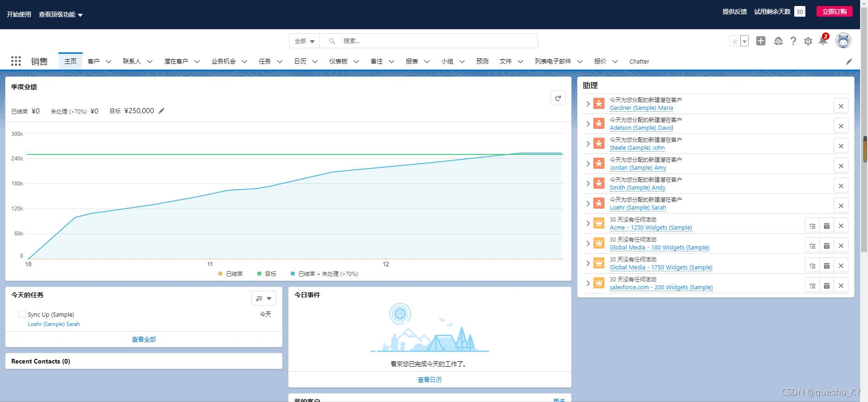Open the notifications bell
Screen dimensions: 868x402
click(823, 41)
